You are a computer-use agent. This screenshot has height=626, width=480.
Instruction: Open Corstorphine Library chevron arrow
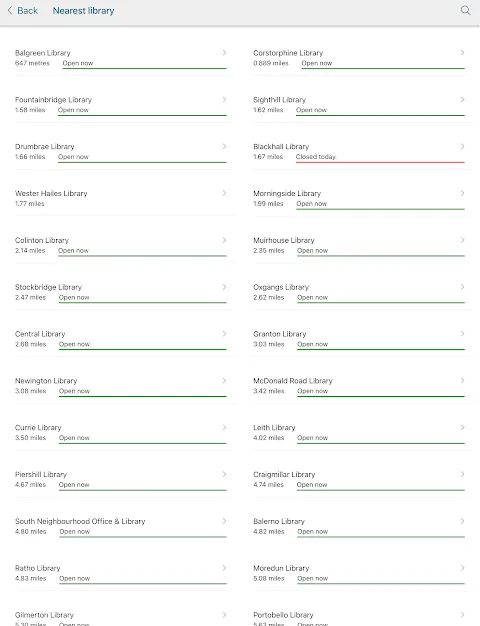point(462,53)
